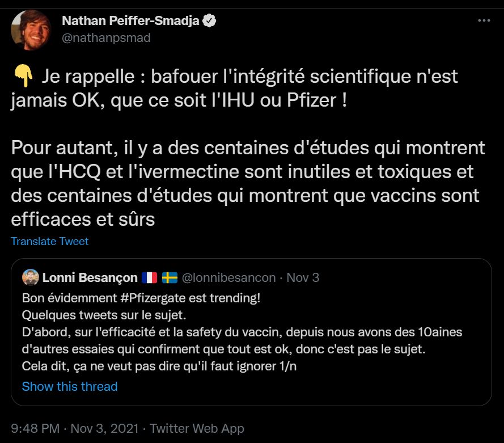Click the Twitter Web App source link

click(197, 428)
